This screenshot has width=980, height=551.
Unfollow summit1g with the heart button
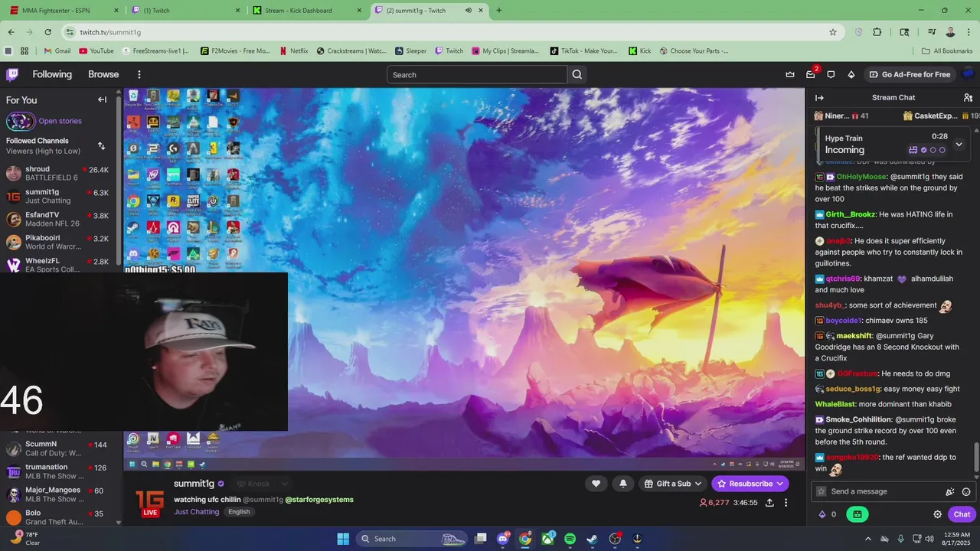596,484
